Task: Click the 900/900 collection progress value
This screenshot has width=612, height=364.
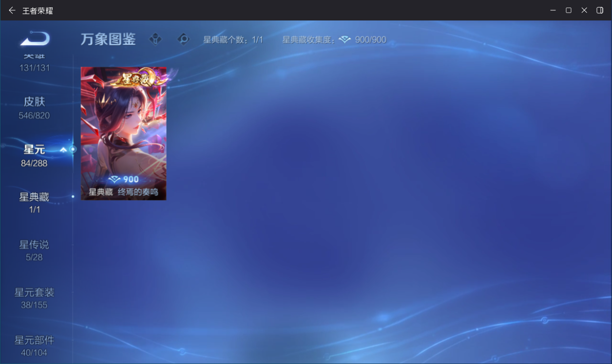Action: 370,39
